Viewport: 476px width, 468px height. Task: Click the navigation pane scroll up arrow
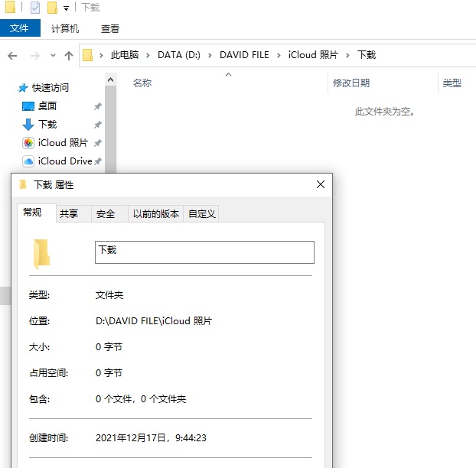click(110, 80)
